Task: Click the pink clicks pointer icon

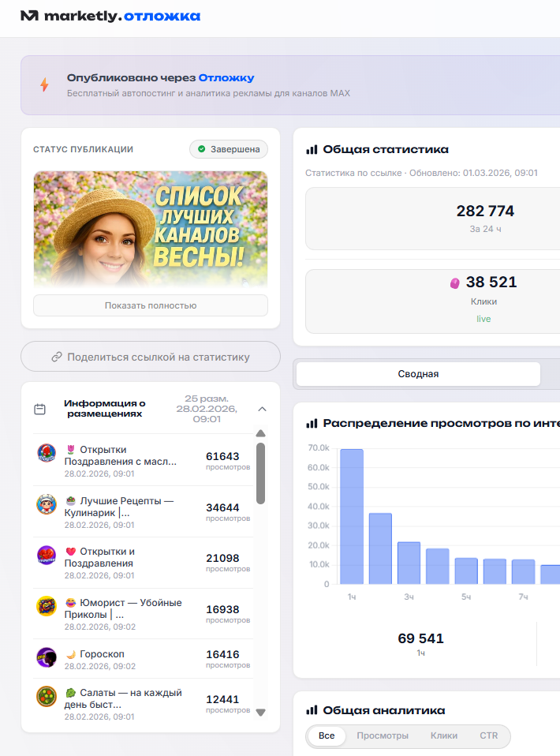Action: (x=454, y=283)
